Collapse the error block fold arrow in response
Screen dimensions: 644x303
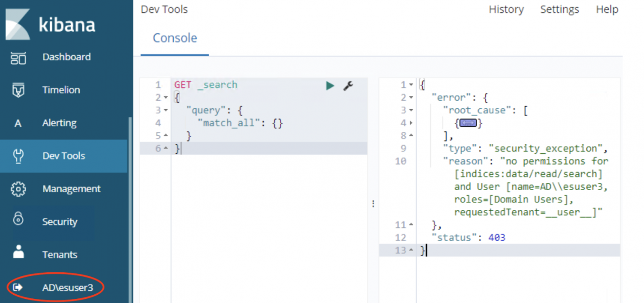[411, 98]
